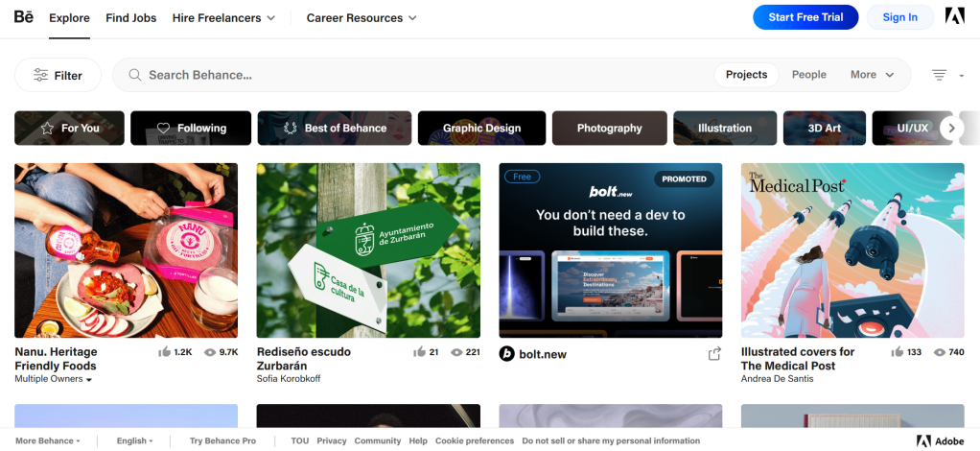Open the More search options dropdown

[872, 75]
